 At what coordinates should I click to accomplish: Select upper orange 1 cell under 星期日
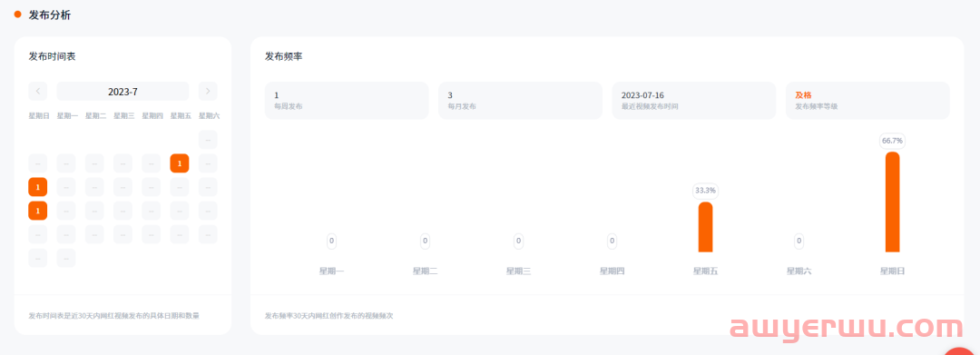click(x=37, y=187)
